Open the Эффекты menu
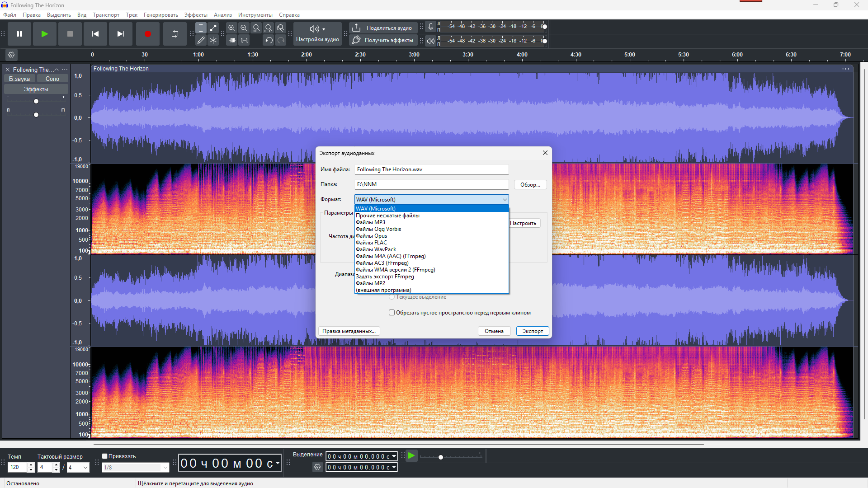Viewport: 868px width, 488px height. [196, 15]
